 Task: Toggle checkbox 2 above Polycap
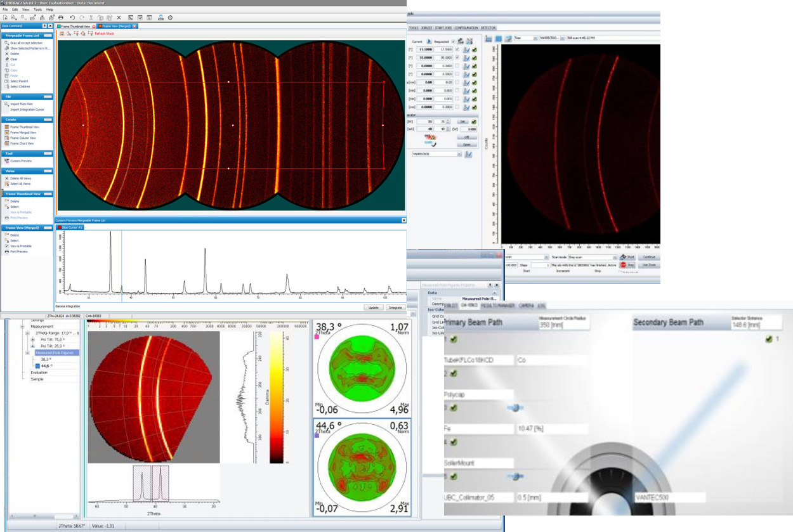click(x=454, y=373)
